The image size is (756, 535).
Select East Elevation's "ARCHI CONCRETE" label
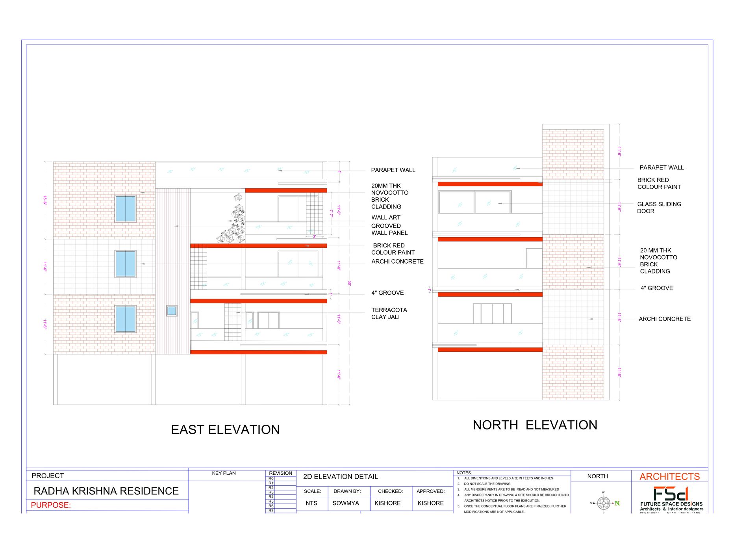397,262
